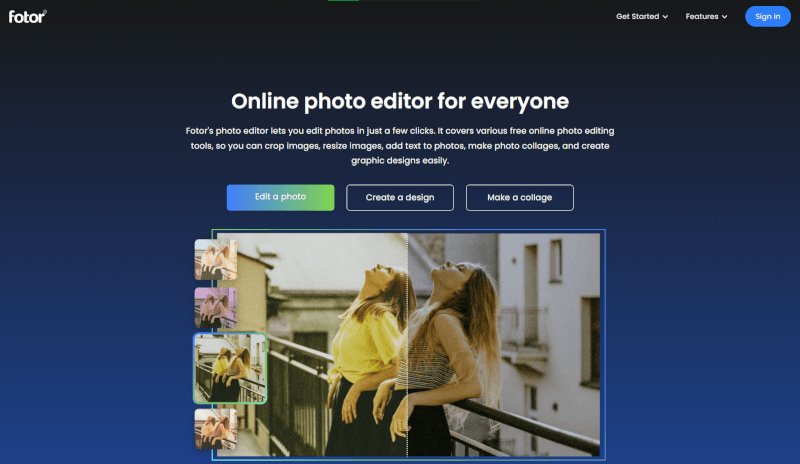Viewport: 800px width, 464px height.
Task: Open the Get Started menu
Action: coord(642,16)
